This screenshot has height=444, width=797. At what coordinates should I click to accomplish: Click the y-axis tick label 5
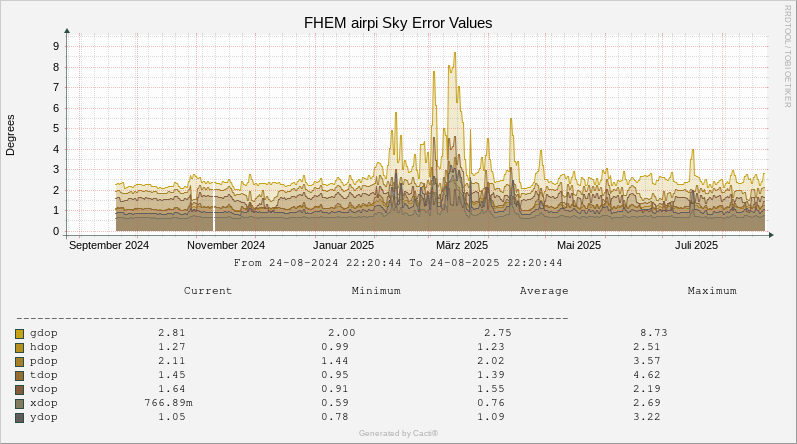click(x=56, y=129)
